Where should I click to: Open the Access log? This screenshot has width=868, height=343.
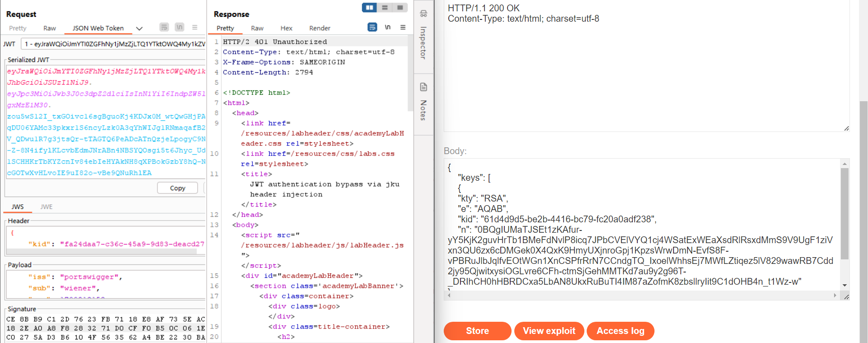coord(621,331)
